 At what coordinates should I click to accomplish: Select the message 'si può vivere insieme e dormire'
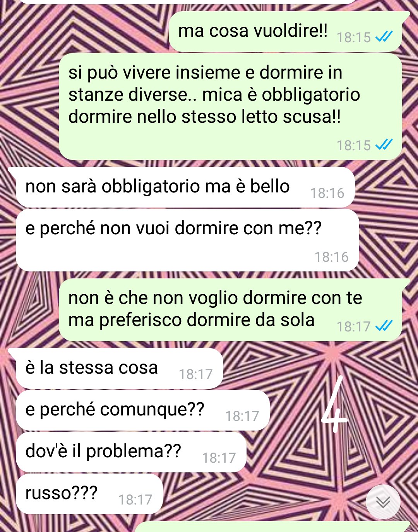(231, 106)
